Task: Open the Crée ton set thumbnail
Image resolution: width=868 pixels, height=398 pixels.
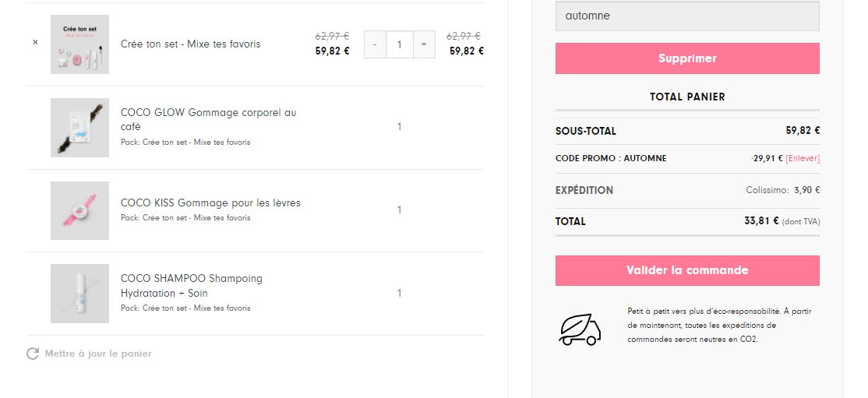Action: [x=79, y=44]
